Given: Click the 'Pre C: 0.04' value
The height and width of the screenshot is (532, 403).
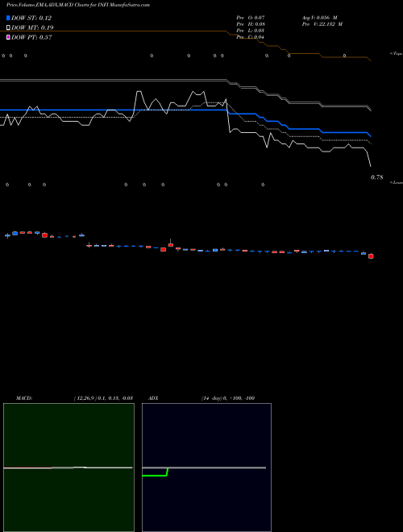Looking at the screenshot, I should [x=251, y=37].
